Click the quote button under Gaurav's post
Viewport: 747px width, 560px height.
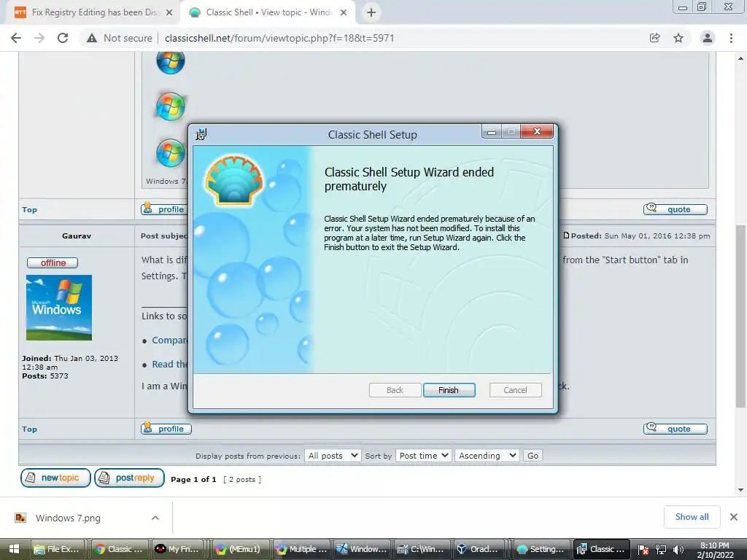click(675, 429)
